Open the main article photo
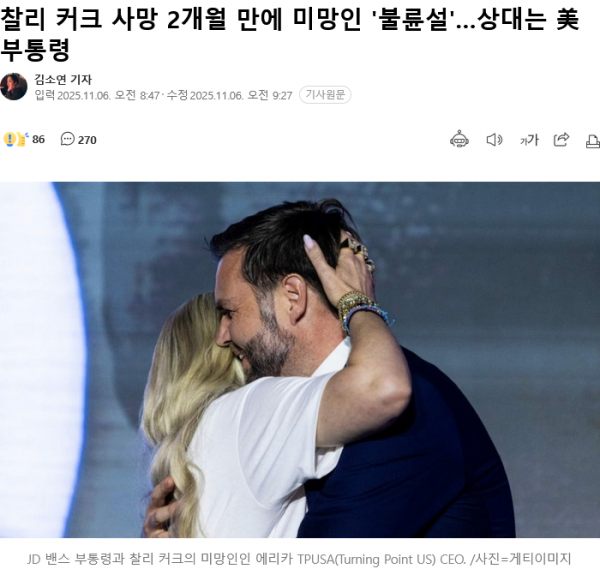This screenshot has height=575, width=600. click(300, 360)
